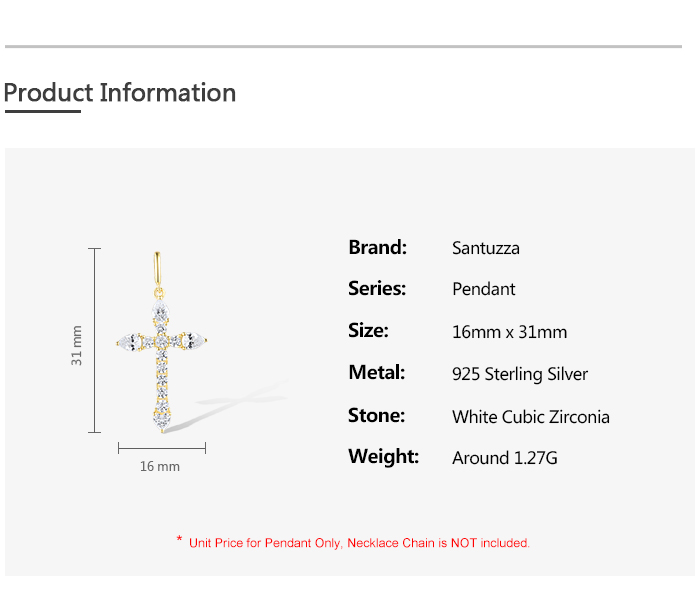The width and height of the screenshot is (700, 615).
Task: Click the Series: field label
Action: (377, 289)
